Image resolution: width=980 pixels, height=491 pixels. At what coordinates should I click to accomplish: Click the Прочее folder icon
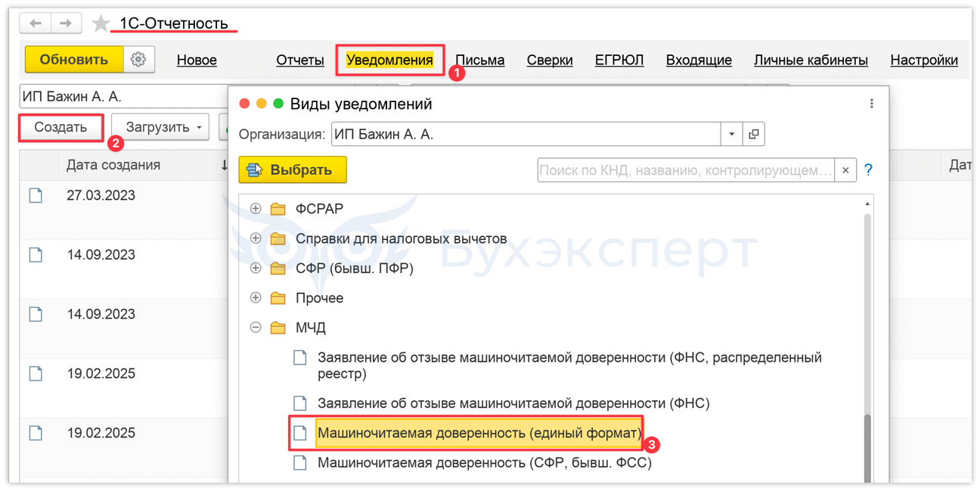coord(278,298)
